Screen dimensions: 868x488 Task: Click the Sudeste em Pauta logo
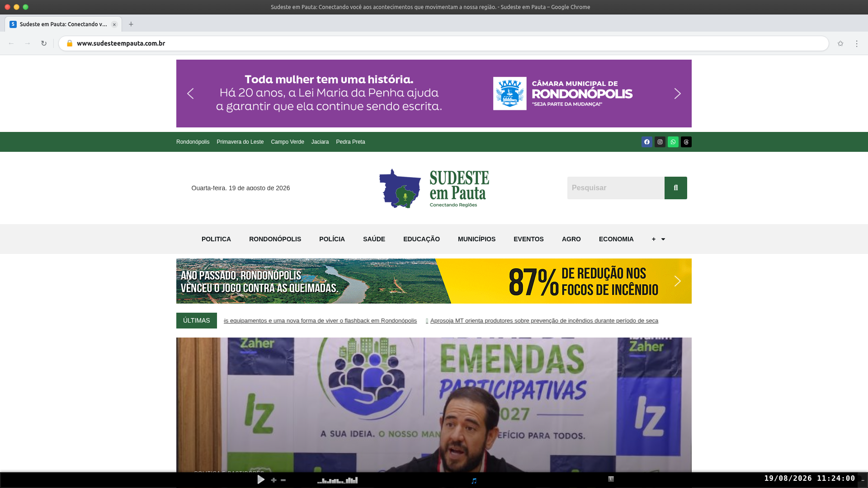pos(434,188)
